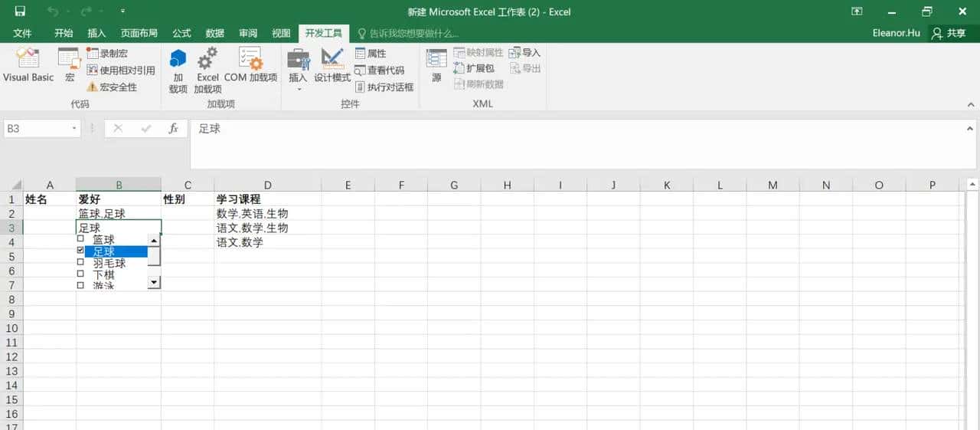Click the fx insert function button

(174, 129)
